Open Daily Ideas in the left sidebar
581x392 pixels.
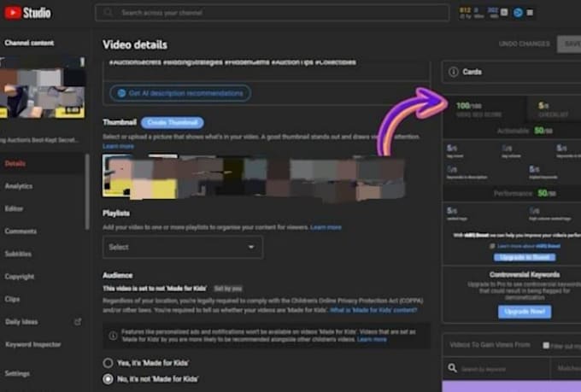pyautogui.click(x=21, y=322)
